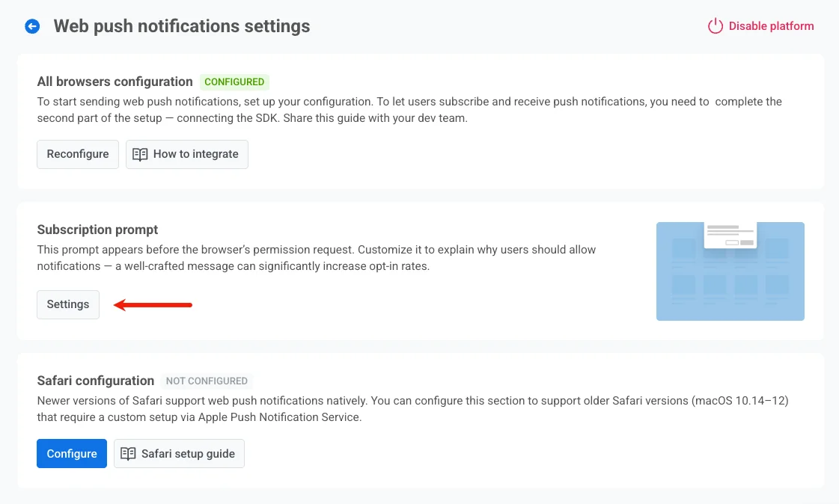Click the book icon in How to integrate
The height and width of the screenshot is (504, 839).
[140, 154]
